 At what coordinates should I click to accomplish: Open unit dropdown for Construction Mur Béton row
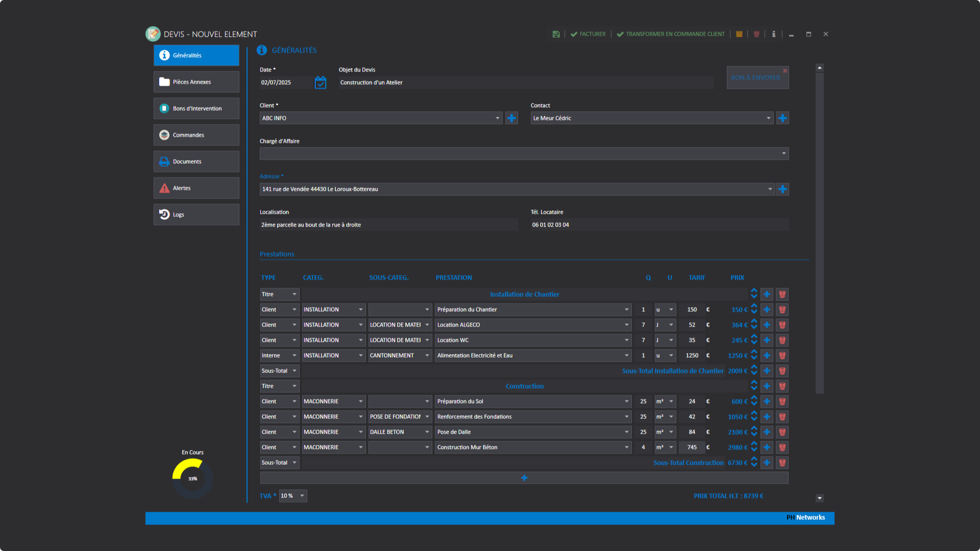[x=666, y=447]
